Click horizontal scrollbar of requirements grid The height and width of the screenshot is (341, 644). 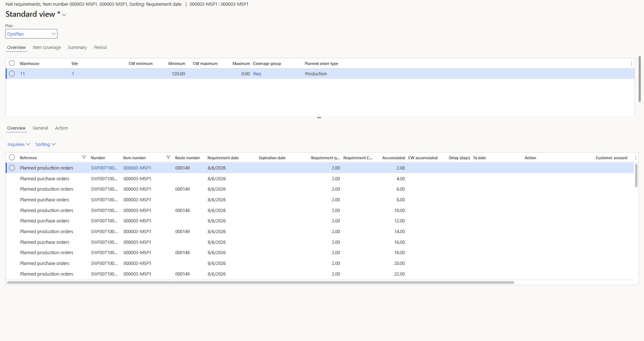(260, 282)
